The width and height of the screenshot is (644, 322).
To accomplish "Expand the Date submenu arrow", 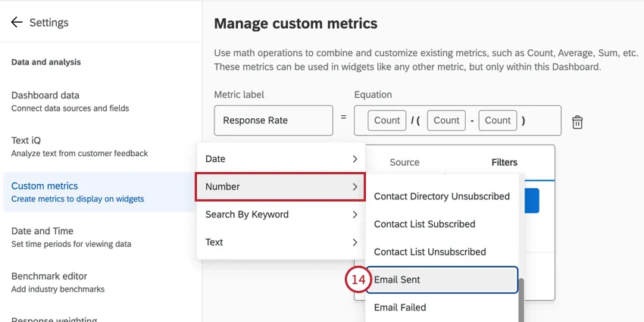I will [x=355, y=159].
